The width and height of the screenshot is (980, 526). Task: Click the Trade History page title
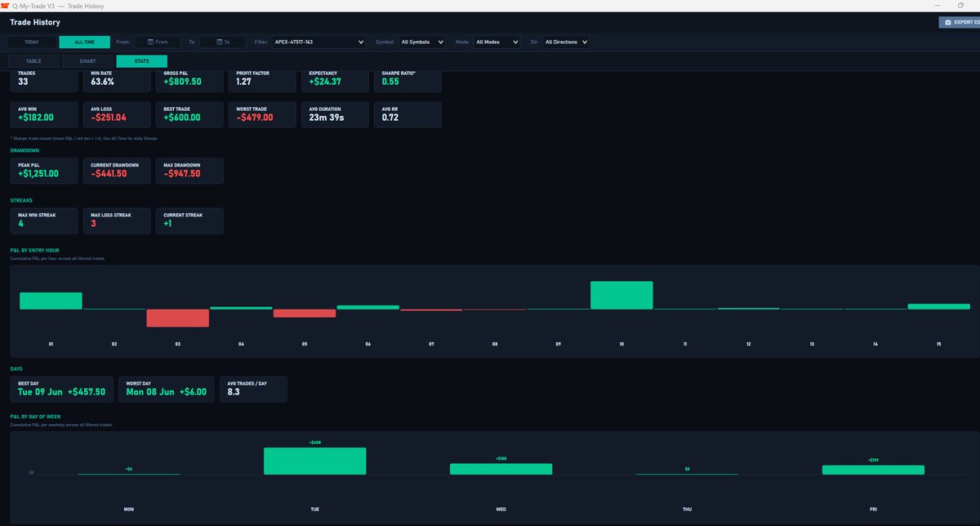coord(35,23)
